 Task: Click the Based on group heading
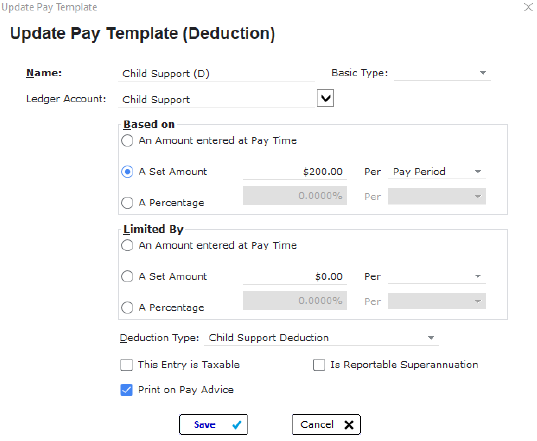[x=149, y=124]
